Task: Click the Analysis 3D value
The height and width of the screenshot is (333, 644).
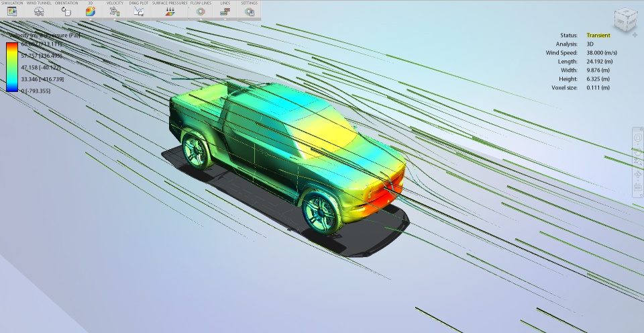Action: (590, 44)
